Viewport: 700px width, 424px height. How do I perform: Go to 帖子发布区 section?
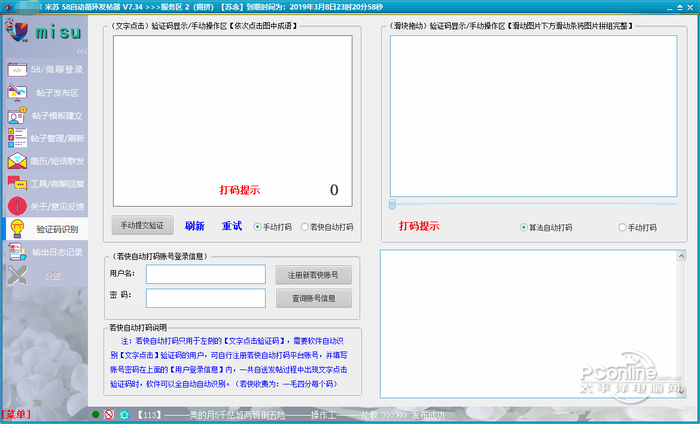[57, 93]
